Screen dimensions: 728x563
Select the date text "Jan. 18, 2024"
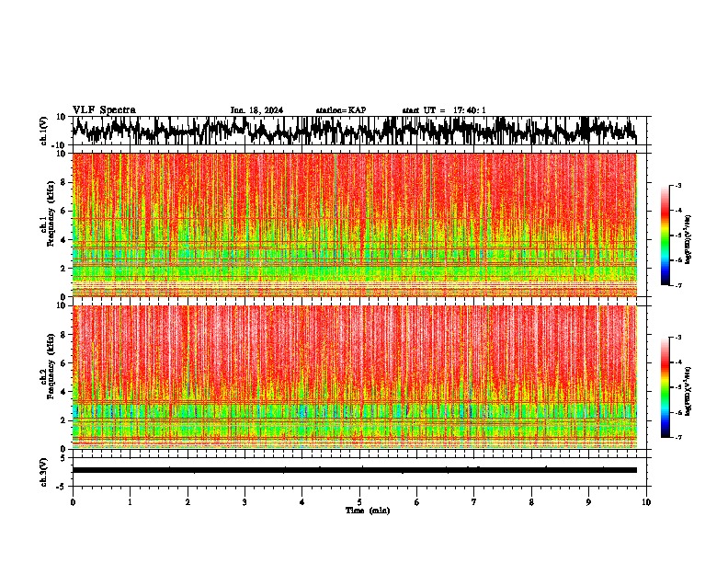tap(256, 110)
